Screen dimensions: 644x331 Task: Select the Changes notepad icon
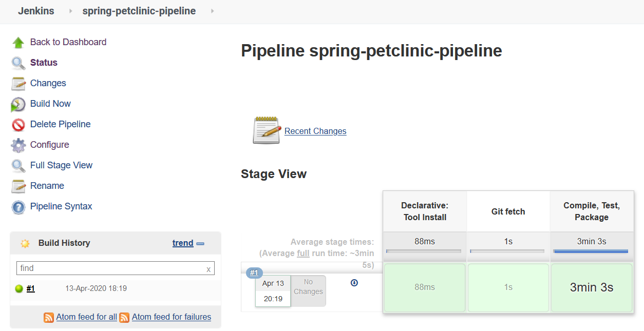[17, 83]
